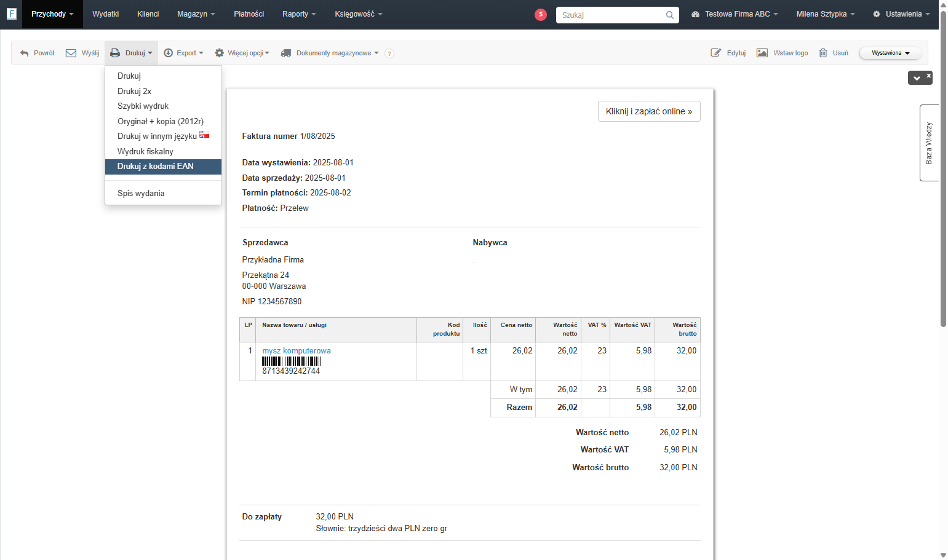Select Wydruk fiskalny menu entry
The image size is (948, 560).
[163, 151]
